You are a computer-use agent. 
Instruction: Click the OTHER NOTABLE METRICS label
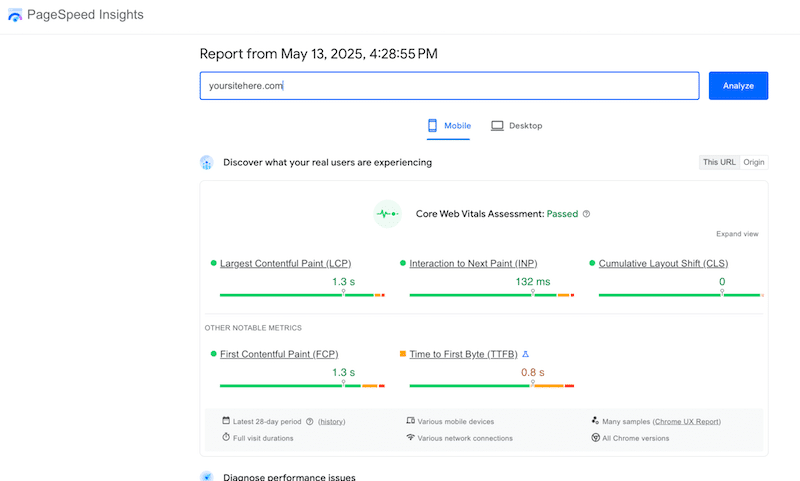point(253,328)
